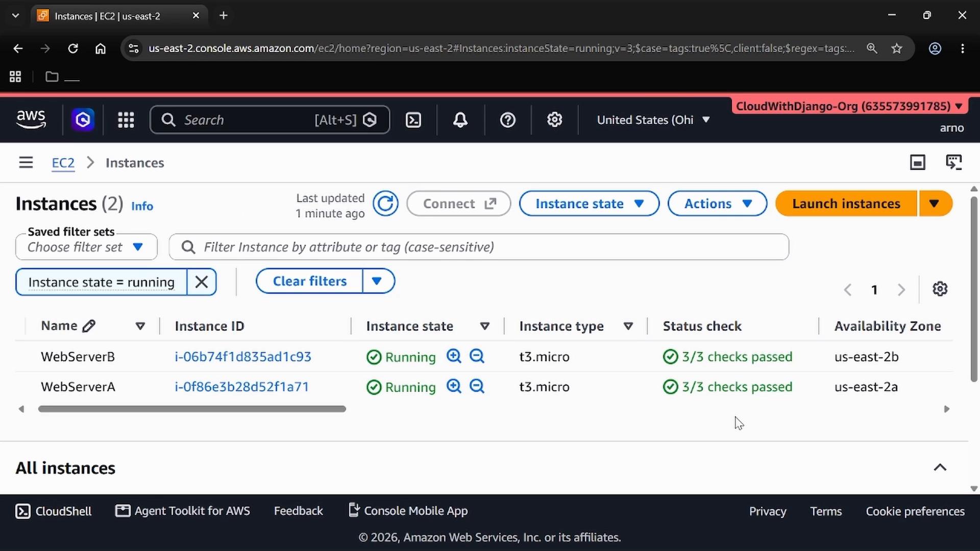Open the notifications bell
Image resolution: width=980 pixels, height=551 pixels.
tap(460, 120)
